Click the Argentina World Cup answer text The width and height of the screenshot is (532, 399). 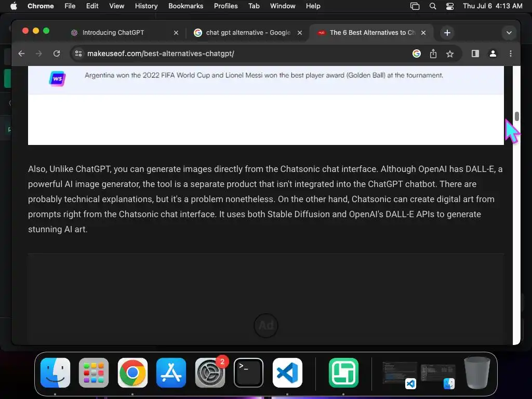pyautogui.click(x=264, y=75)
